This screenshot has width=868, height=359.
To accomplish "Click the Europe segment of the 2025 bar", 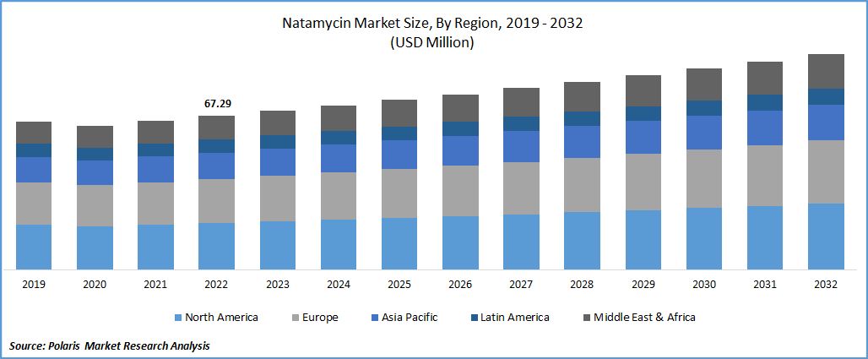I will (399, 193).
